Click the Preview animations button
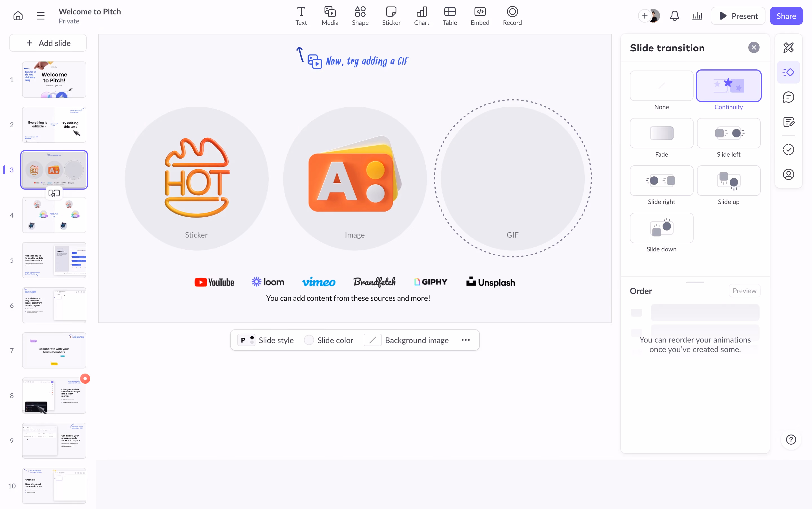 coord(744,291)
